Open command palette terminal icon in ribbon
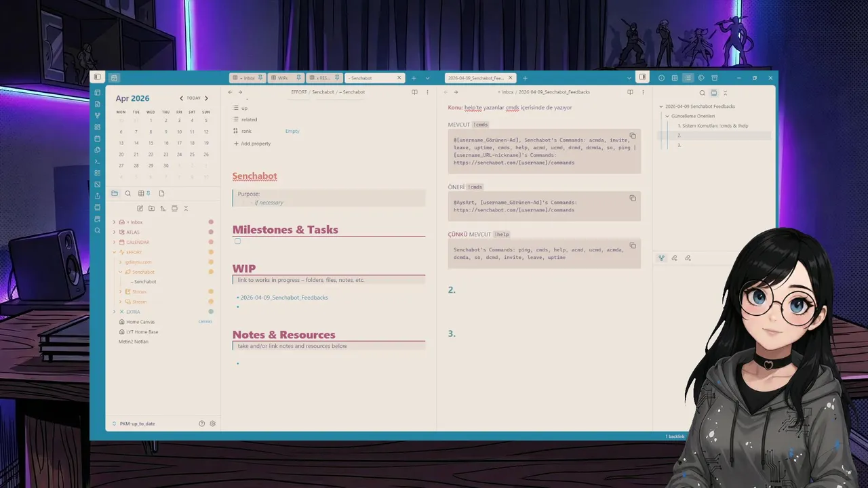Screen dimensions: 868x488 click(x=98, y=161)
